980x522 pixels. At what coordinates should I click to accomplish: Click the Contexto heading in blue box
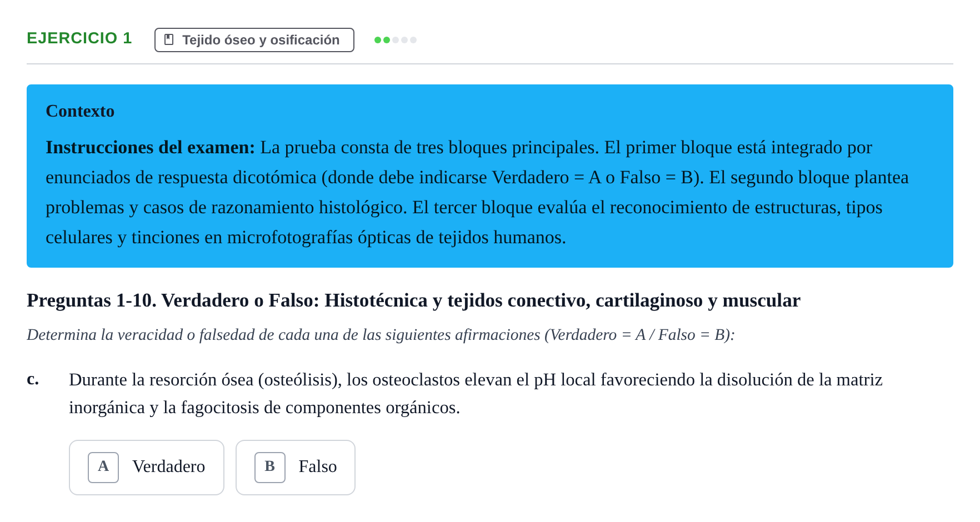click(x=80, y=111)
